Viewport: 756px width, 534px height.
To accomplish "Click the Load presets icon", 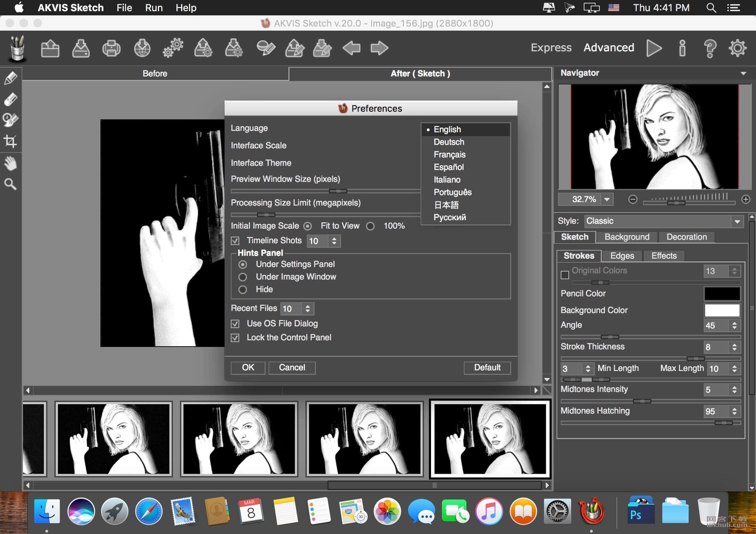I will pos(203,48).
